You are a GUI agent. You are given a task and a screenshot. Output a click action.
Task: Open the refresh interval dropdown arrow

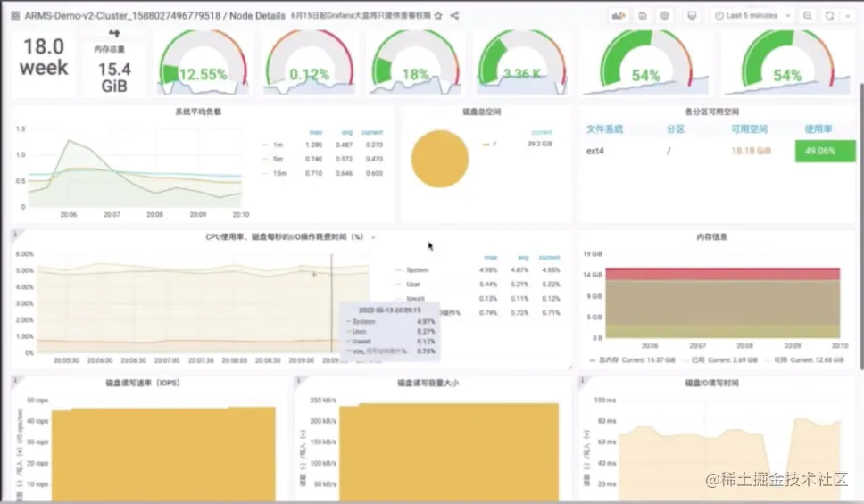(847, 15)
